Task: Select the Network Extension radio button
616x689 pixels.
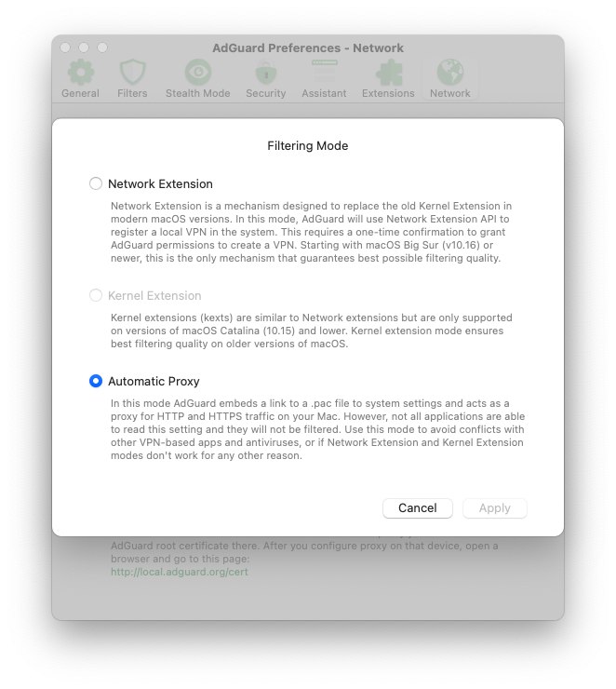Action: coord(96,183)
